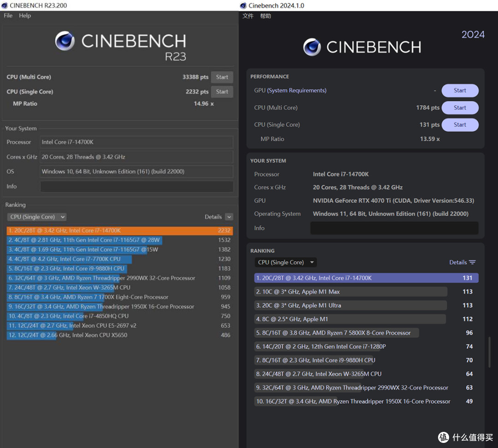Select R23 ranking row 1 i7-14700K
The width and height of the screenshot is (498, 448).
point(120,230)
